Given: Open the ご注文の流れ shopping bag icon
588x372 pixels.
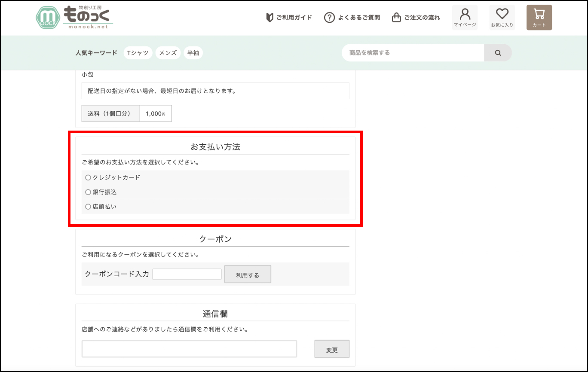Looking at the screenshot, I should pyautogui.click(x=396, y=18).
